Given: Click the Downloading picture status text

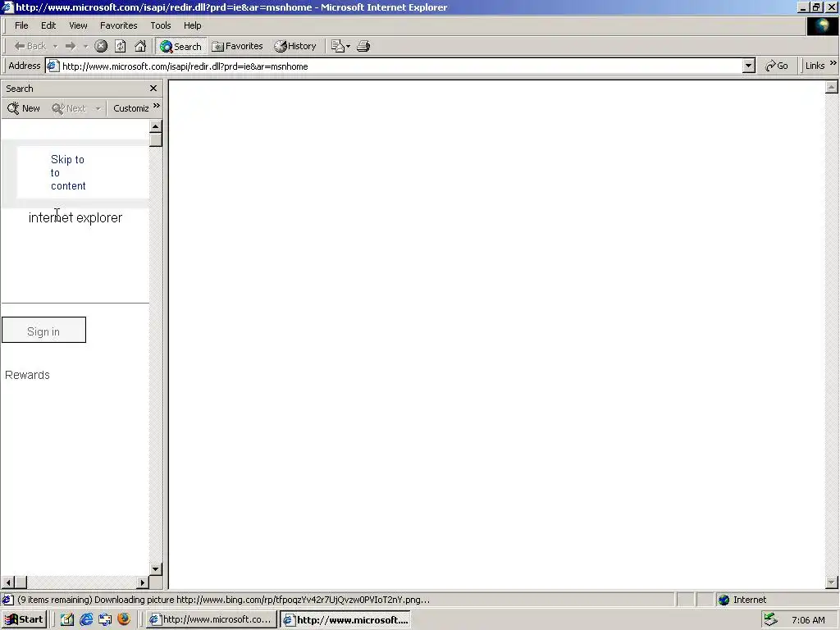Looking at the screenshot, I should (x=223, y=600).
